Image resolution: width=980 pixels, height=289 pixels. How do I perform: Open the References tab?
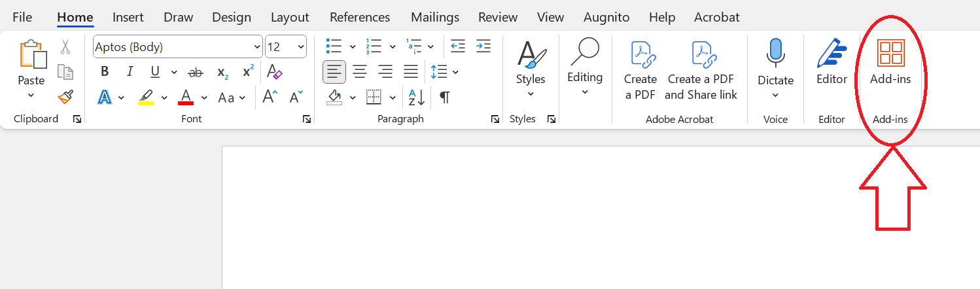[x=360, y=18]
